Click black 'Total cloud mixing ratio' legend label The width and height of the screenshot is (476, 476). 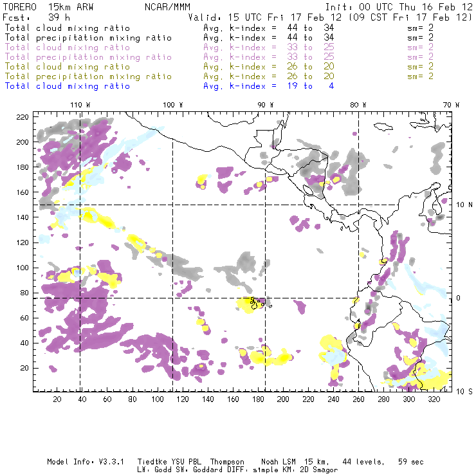68,28
